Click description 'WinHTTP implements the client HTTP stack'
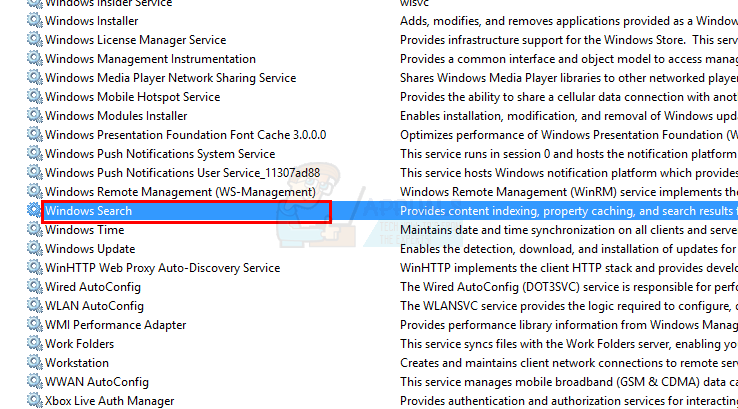 569,268
